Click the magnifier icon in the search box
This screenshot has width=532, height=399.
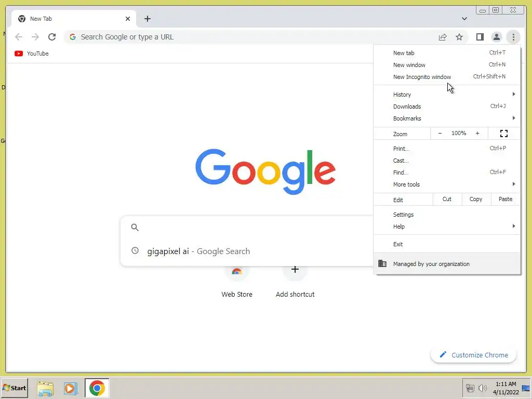[x=135, y=228]
